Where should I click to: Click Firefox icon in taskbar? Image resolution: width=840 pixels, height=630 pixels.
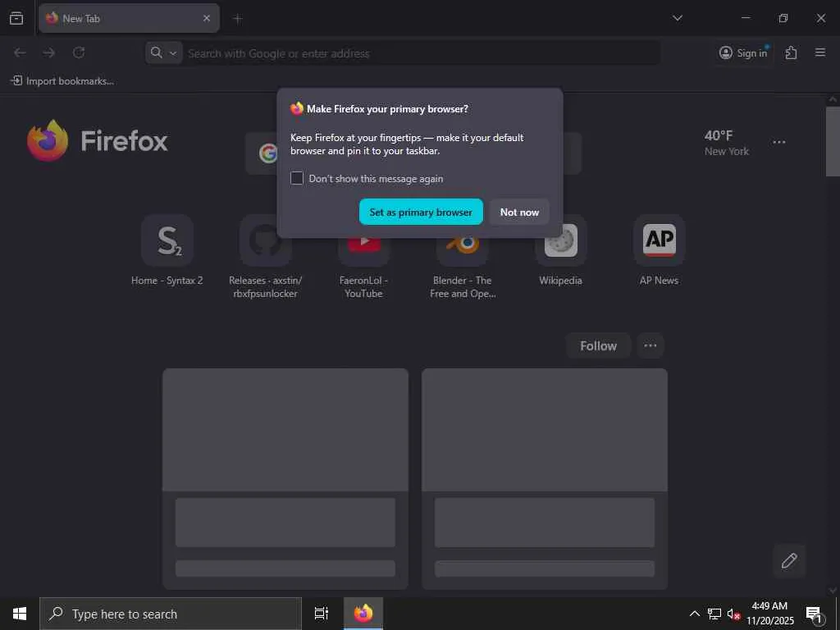pyautogui.click(x=363, y=614)
